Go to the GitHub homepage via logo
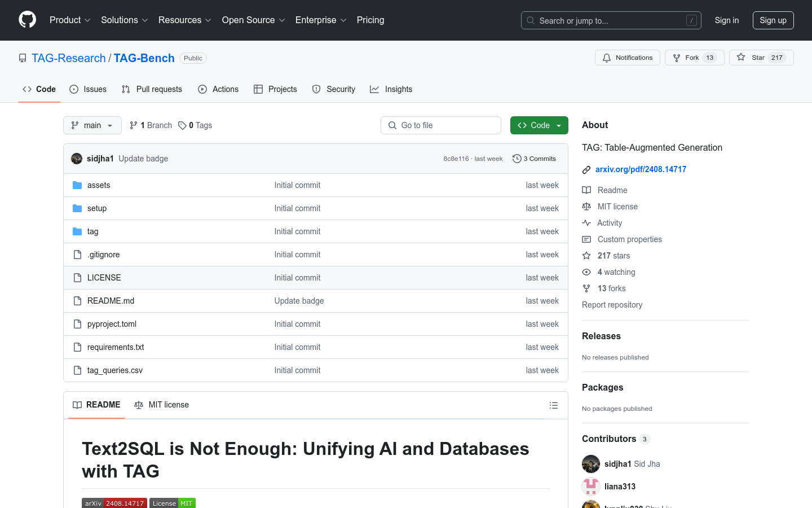This screenshot has height=508, width=812. click(27, 20)
